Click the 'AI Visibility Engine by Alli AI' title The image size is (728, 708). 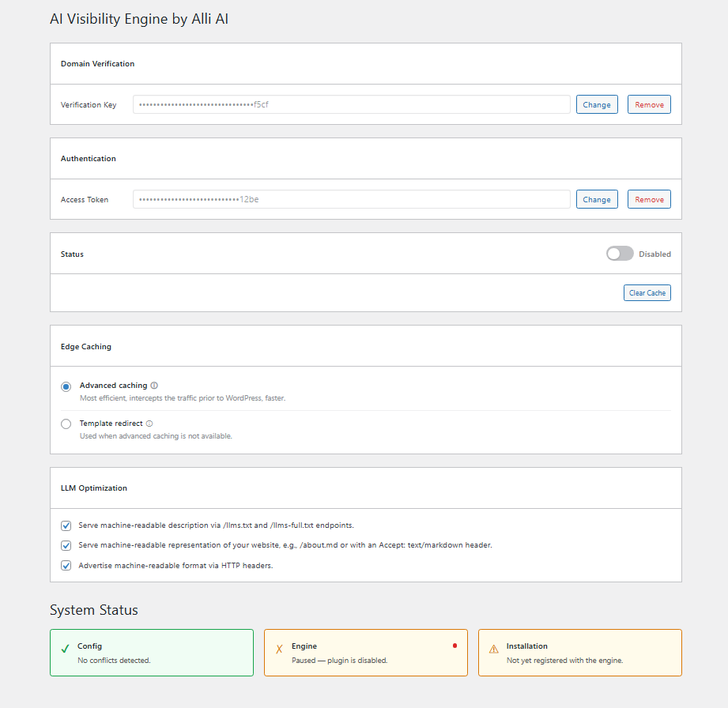coord(139,19)
